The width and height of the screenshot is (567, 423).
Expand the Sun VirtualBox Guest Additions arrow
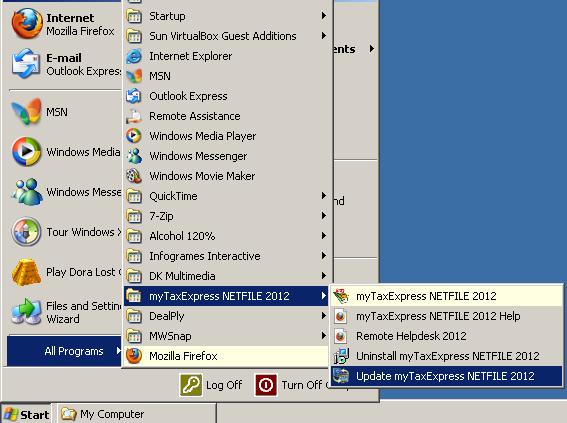(324, 36)
